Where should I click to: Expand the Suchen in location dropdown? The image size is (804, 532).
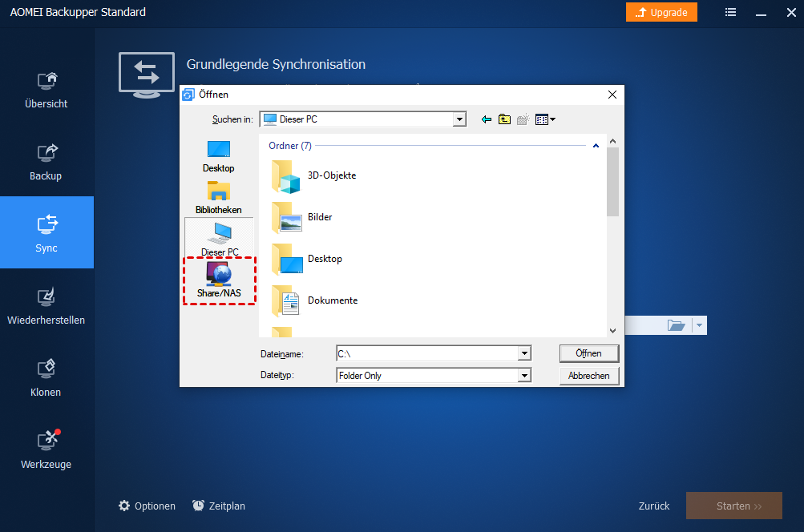pos(459,119)
